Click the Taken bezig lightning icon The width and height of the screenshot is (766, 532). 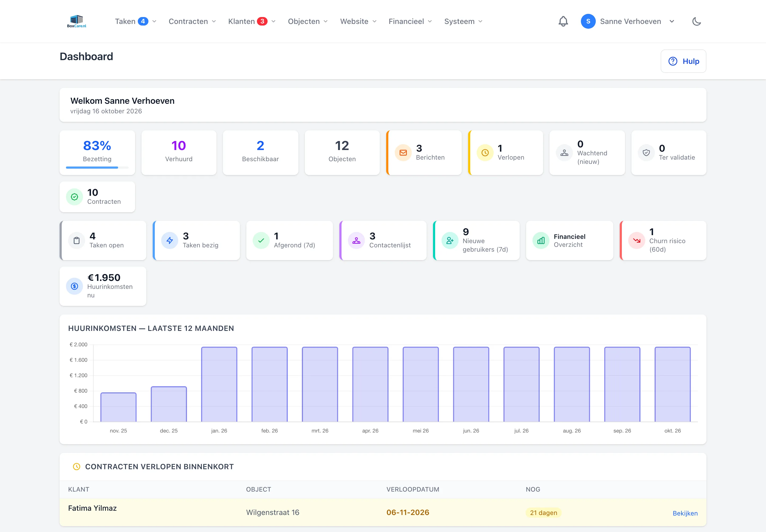pyautogui.click(x=170, y=240)
